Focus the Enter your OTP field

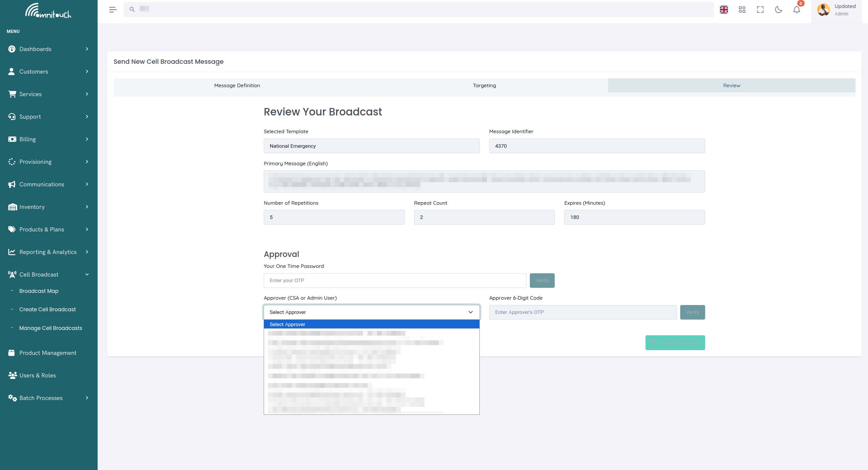point(395,280)
